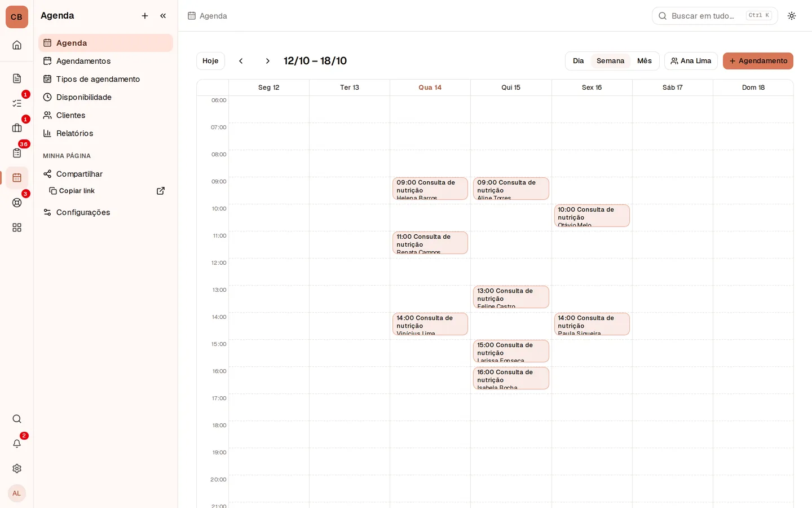The image size is (812, 508).
Task: Click the Dom 18 day header
Action: pyautogui.click(x=753, y=87)
